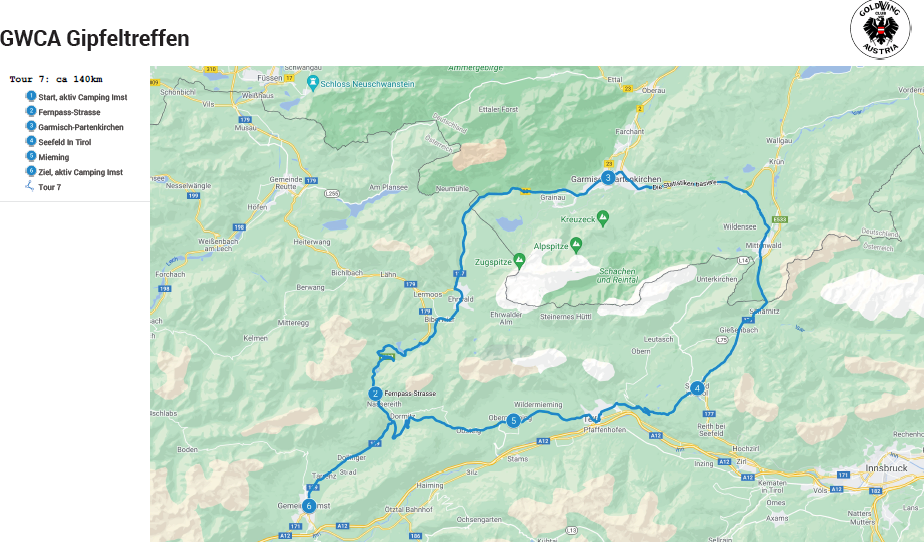Viewport: 924px width, 542px height.
Task: Click waypoint marker 6 at Imst
Action: pyautogui.click(x=309, y=505)
